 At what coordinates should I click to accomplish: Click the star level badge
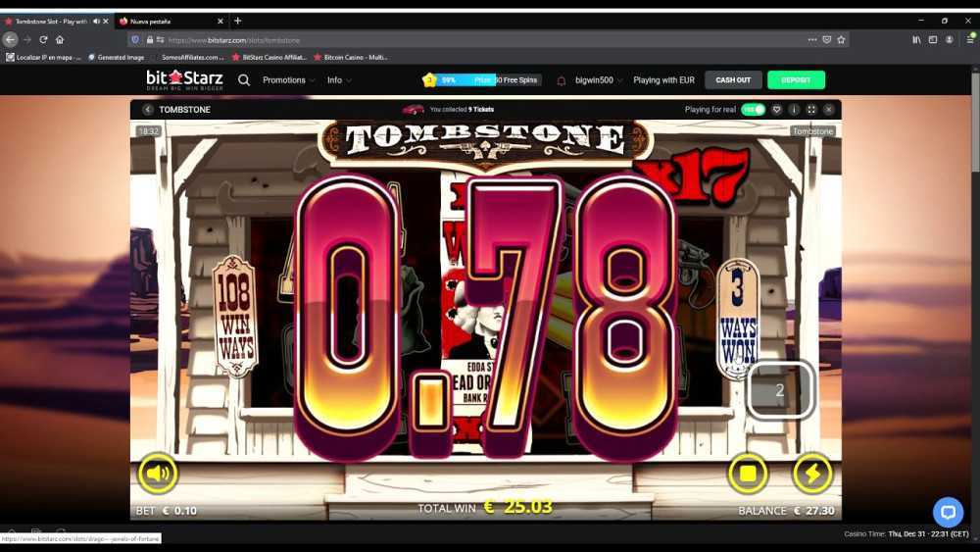(429, 80)
